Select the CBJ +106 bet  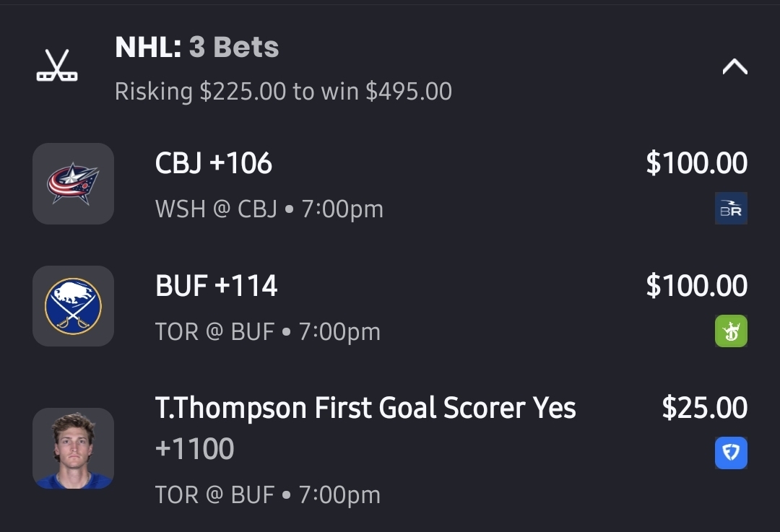(214, 164)
